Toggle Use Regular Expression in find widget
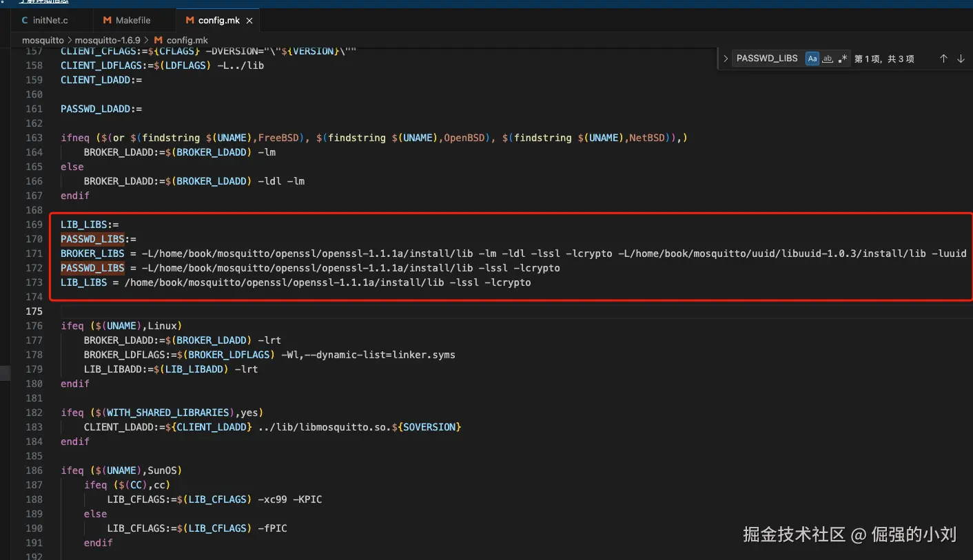Viewport: 973px width, 560px height. 843,59
